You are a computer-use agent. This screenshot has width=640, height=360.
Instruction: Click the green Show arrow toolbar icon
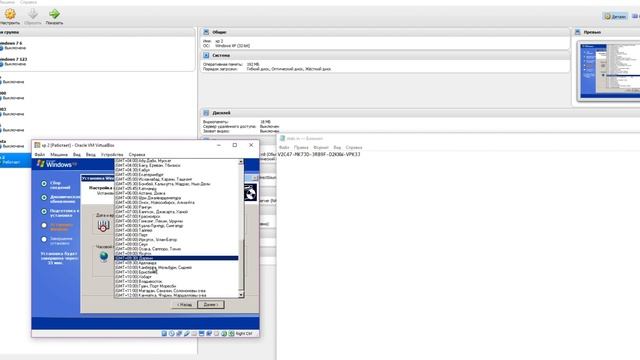point(54,14)
